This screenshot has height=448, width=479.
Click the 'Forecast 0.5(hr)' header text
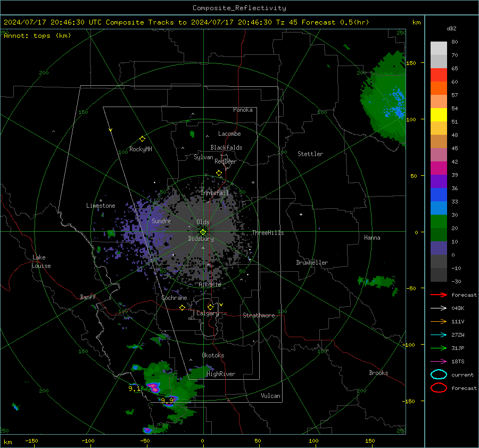tap(335, 22)
